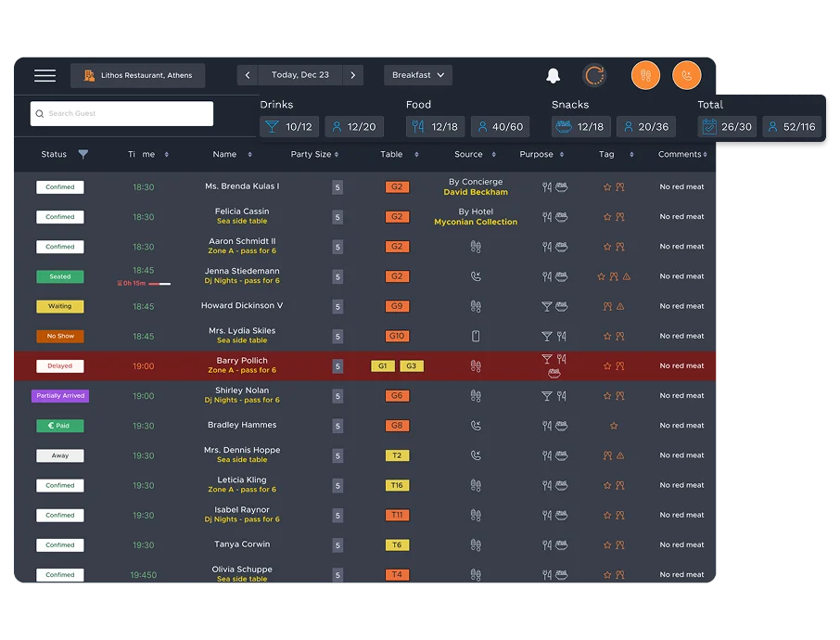This screenshot has height=640, width=840.
Task: Click cocktail purpose icon for Howard Dickinson V
Action: pos(547,307)
